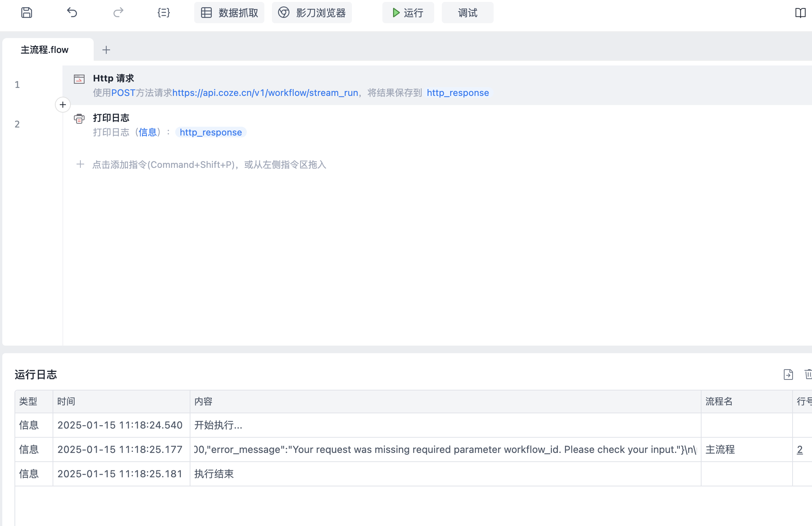Insert step with circled plus between rows
812x526 pixels.
click(x=63, y=105)
